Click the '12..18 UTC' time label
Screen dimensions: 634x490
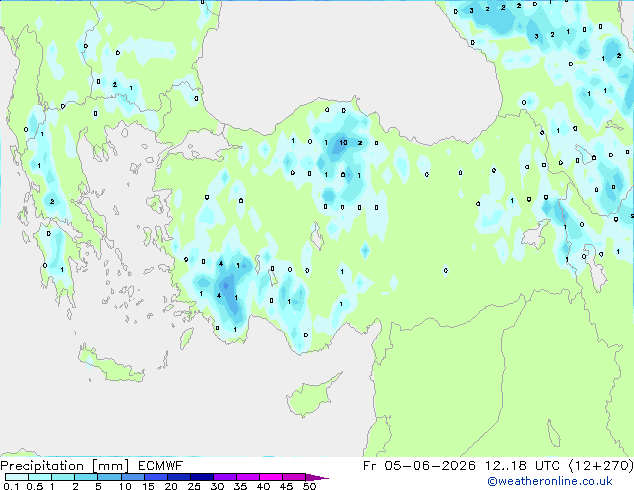point(522,466)
